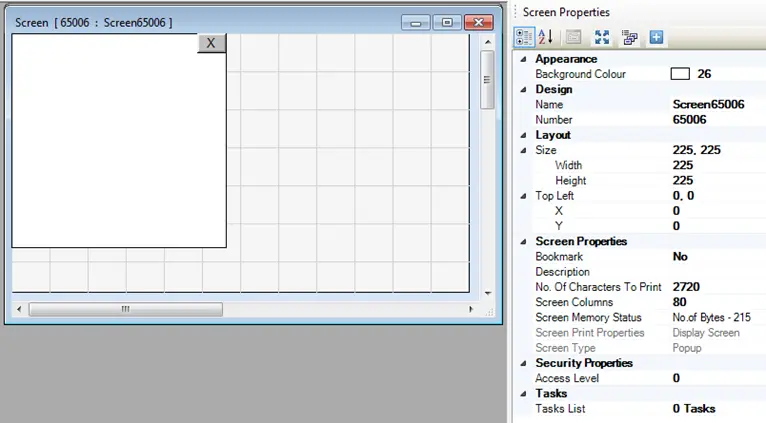This screenshot has height=423, width=766.
Task: Collapse the Security Properties category
Action: click(x=523, y=363)
